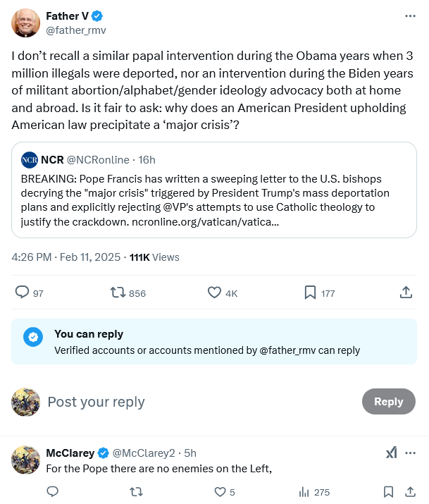Like Father V's post with heart icon
This screenshot has width=429, height=504.
[x=215, y=293]
